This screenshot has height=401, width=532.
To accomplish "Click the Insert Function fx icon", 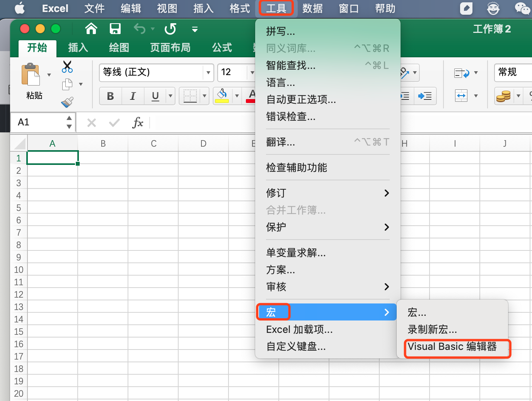I will [138, 123].
